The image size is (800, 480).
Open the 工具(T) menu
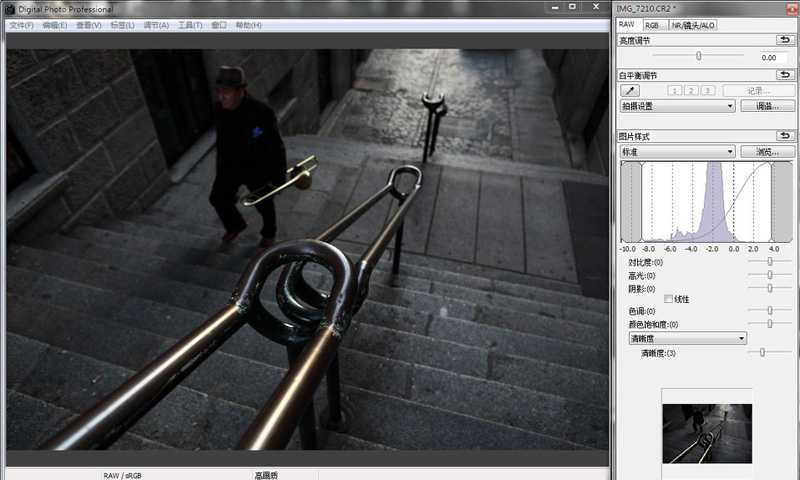(190, 25)
